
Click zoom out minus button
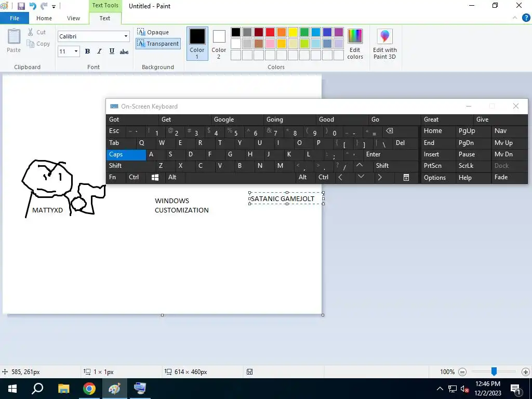point(462,372)
